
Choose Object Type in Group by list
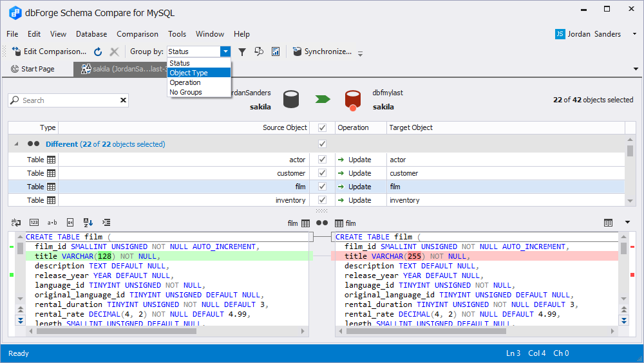coord(199,73)
